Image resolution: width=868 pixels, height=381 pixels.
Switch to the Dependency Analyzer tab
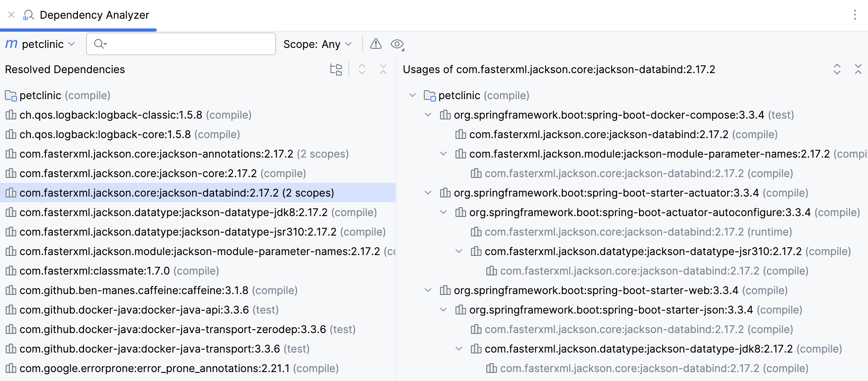tap(94, 15)
